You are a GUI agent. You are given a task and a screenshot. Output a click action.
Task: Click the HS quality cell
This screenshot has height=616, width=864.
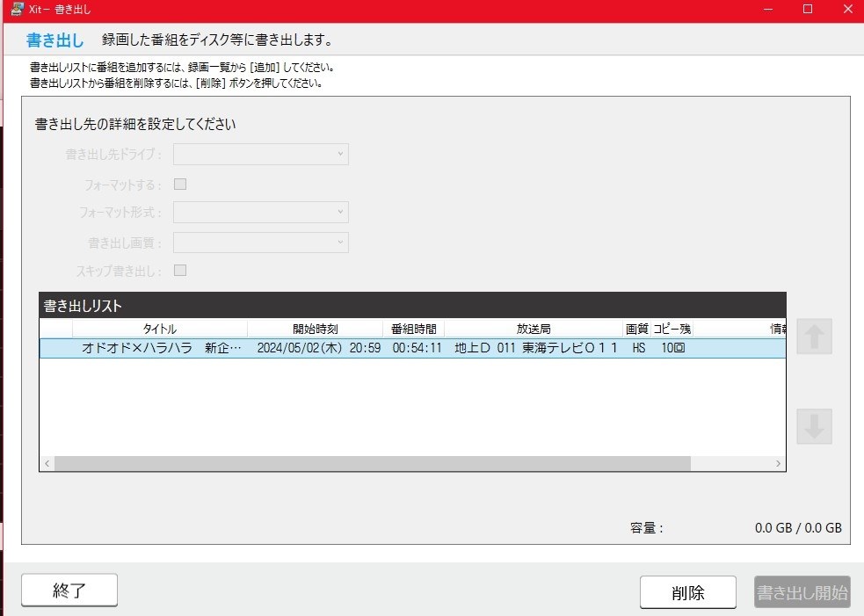[639, 348]
